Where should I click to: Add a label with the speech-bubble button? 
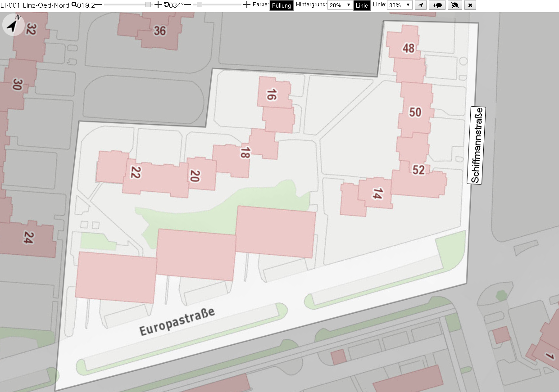point(437,5)
